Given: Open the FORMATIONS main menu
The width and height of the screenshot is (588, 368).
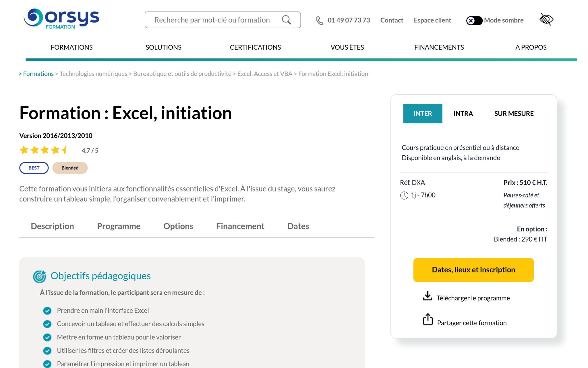Looking at the screenshot, I should point(71,47).
